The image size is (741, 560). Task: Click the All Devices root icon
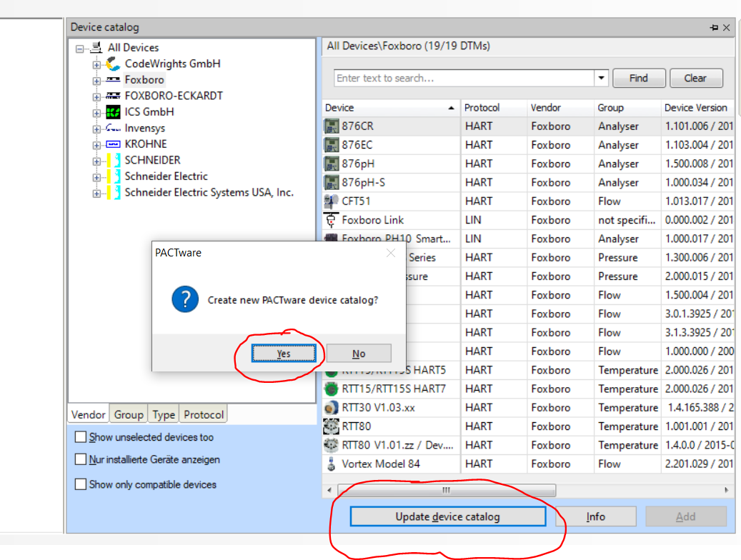(96, 47)
